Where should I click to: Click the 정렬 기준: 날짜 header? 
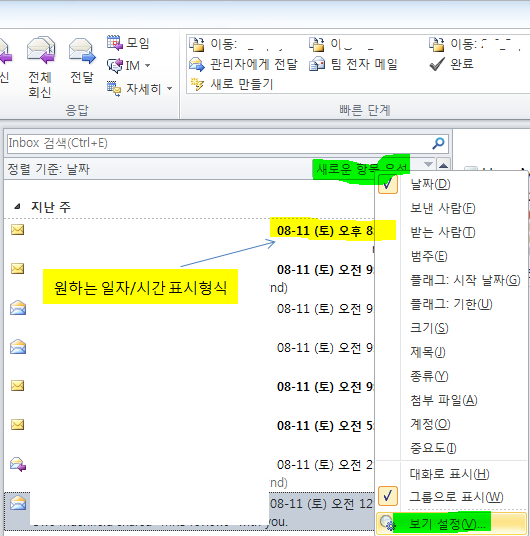[x=48, y=169]
